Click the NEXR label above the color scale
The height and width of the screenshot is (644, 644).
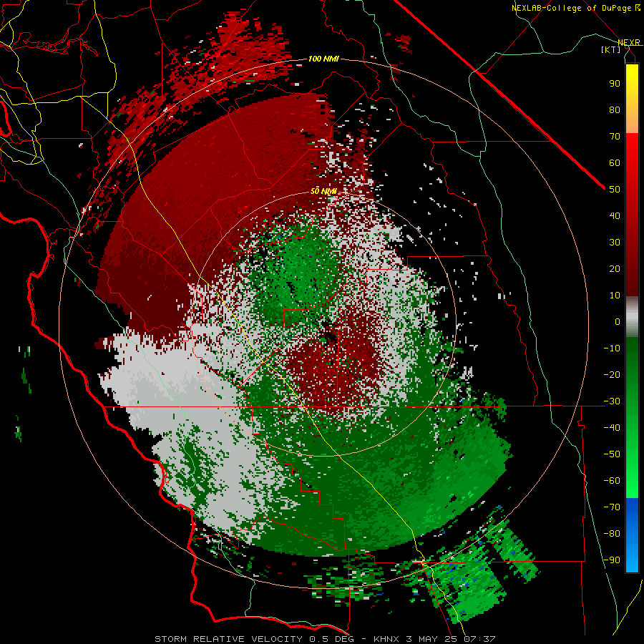coord(629,42)
